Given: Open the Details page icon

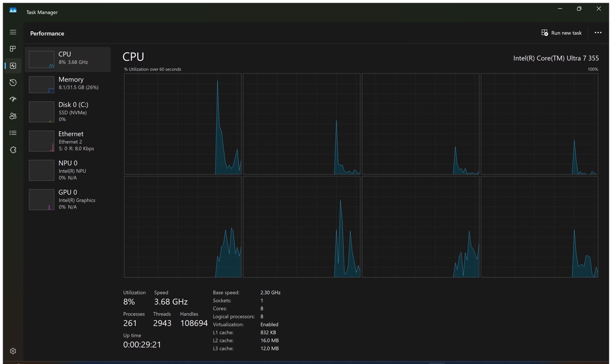Looking at the screenshot, I should pos(13,133).
